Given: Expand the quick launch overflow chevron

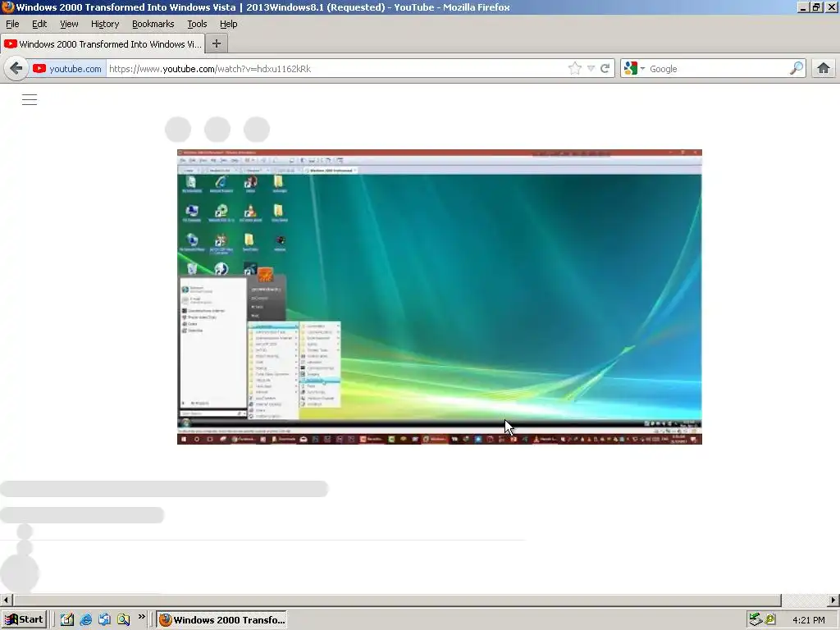Looking at the screenshot, I should (141, 617).
